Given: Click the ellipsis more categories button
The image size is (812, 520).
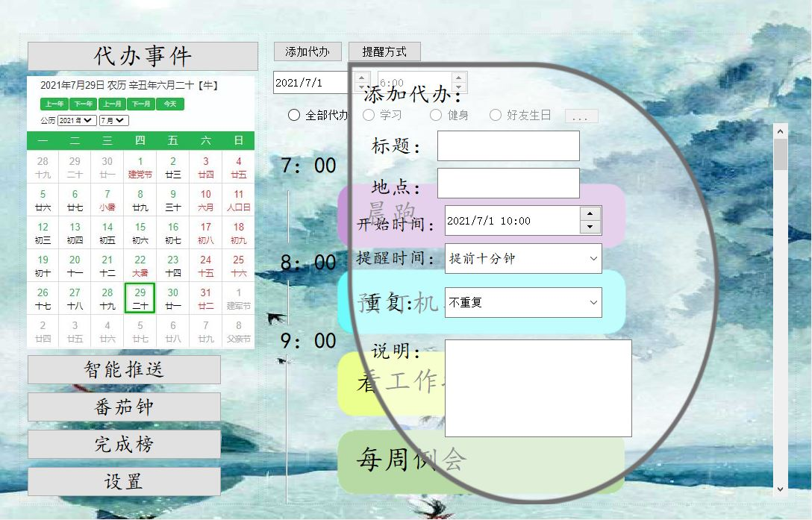Looking at the screenshot, I should 581,116.
